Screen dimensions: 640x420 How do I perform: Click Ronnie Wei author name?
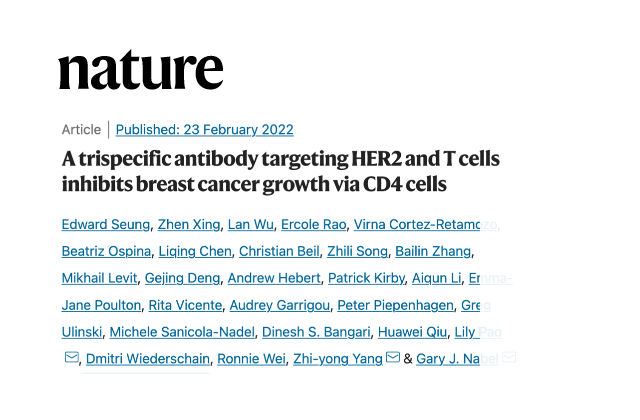click(251, 359)
